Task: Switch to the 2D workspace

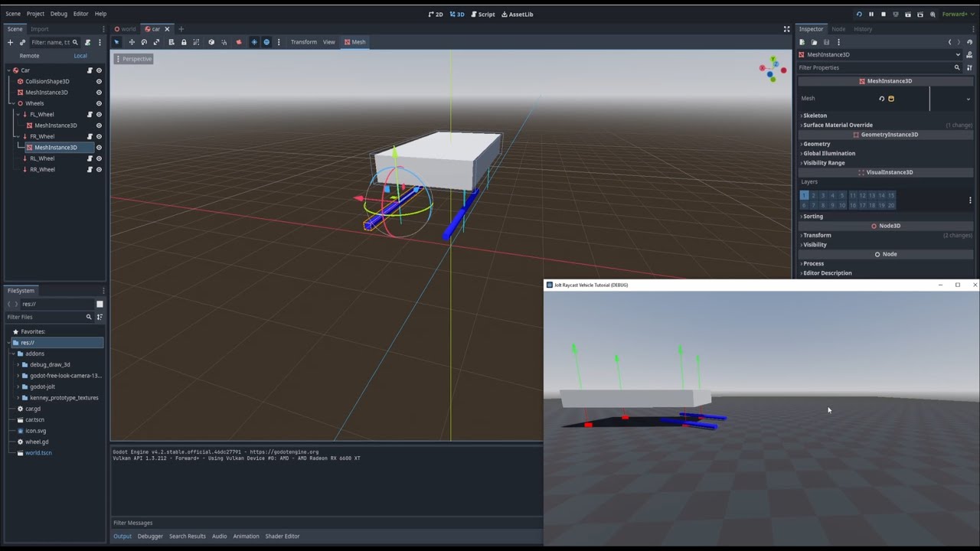Action: pyautogui.click(x=436, y=14)
